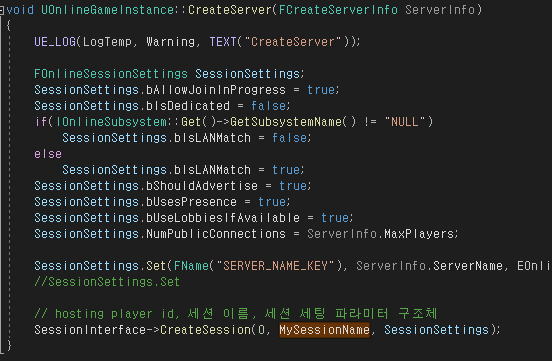Click the bIsDedicated member
This screenshot has height=361, width=552.
coord(188,106)
